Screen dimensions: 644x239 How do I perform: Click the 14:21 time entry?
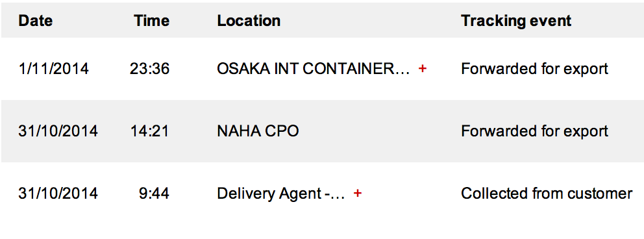tap(150, 131)
